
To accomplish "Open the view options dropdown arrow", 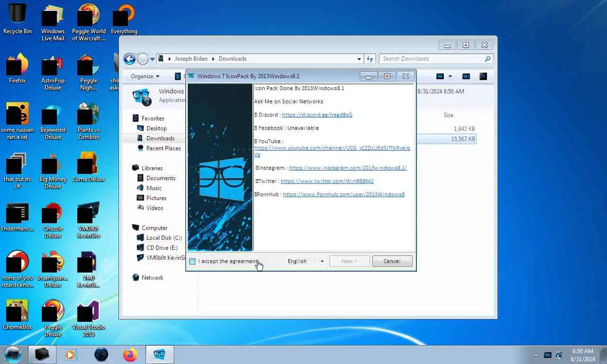I will click(450, 76).
